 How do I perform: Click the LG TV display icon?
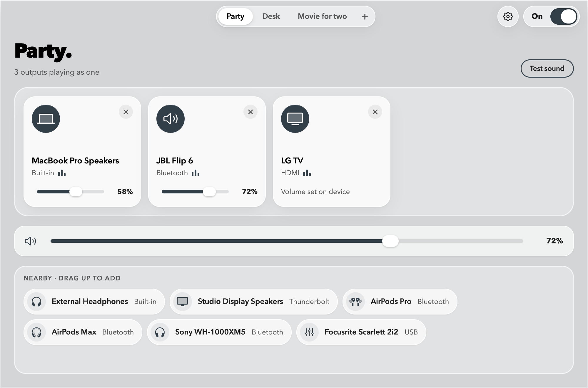pos(295,119)
